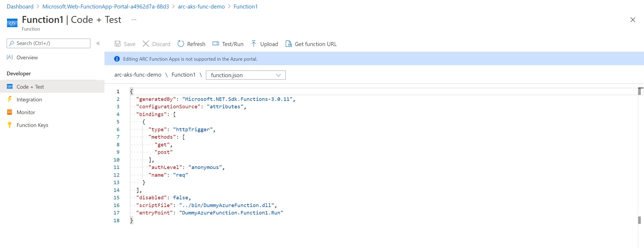Open the Test/Run panel icon
Viewport: 644px width, 248px height.
(215, 43)
